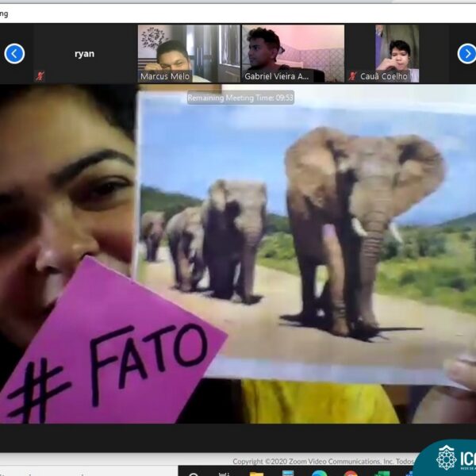Click the Gabriel Vieira name label

[278, 76]
